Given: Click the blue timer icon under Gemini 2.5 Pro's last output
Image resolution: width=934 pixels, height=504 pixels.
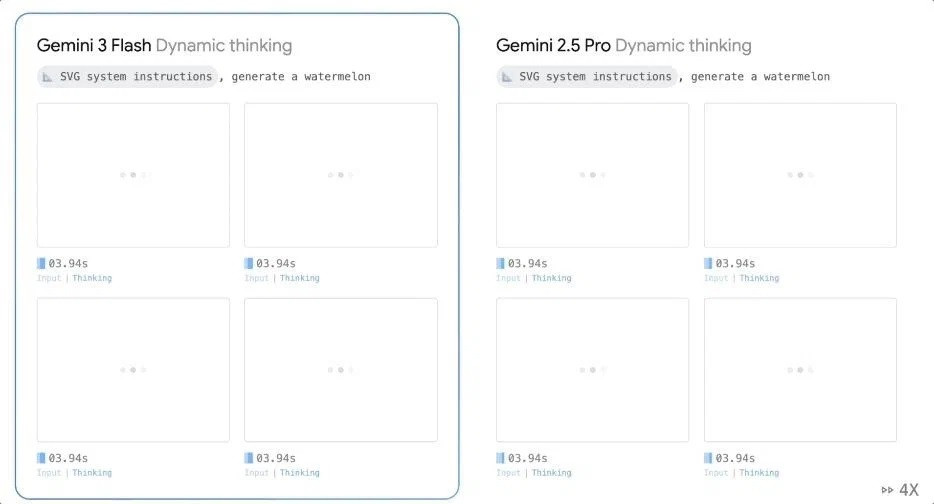Looking at the screenshot, I should (x=709, y=458).
